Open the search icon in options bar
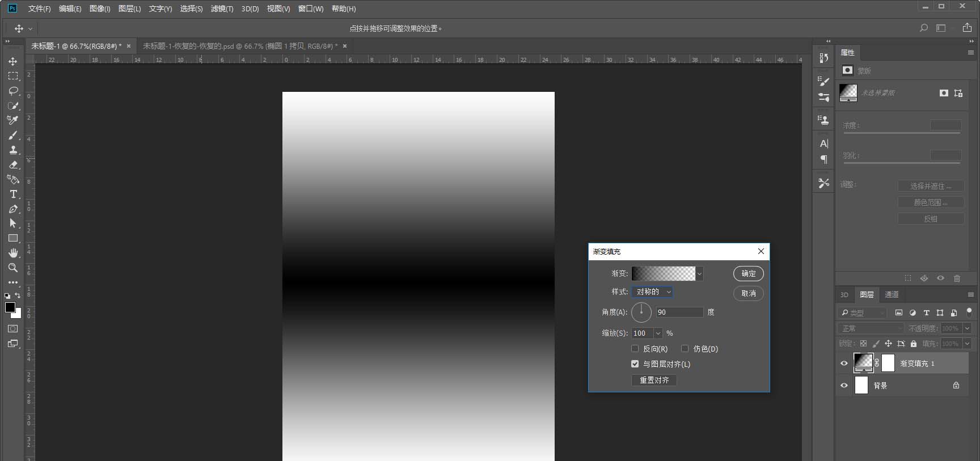 (924, 28)
